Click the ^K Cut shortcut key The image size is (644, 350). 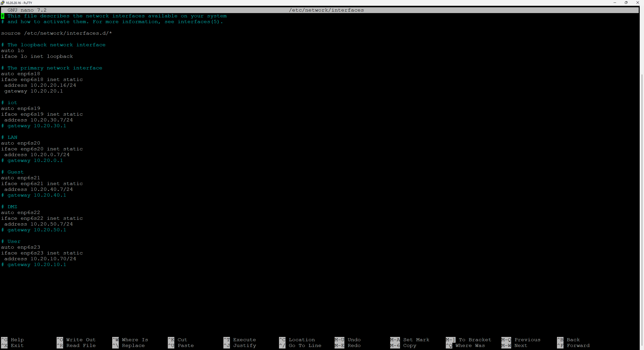(171, 340)
